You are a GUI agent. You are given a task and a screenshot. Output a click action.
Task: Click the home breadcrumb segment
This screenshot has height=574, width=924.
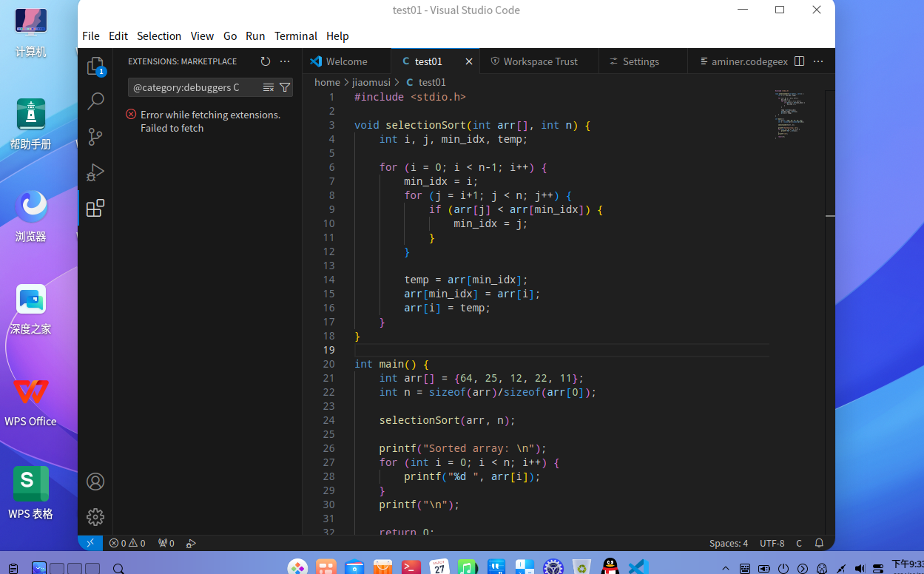click(327, 82)
